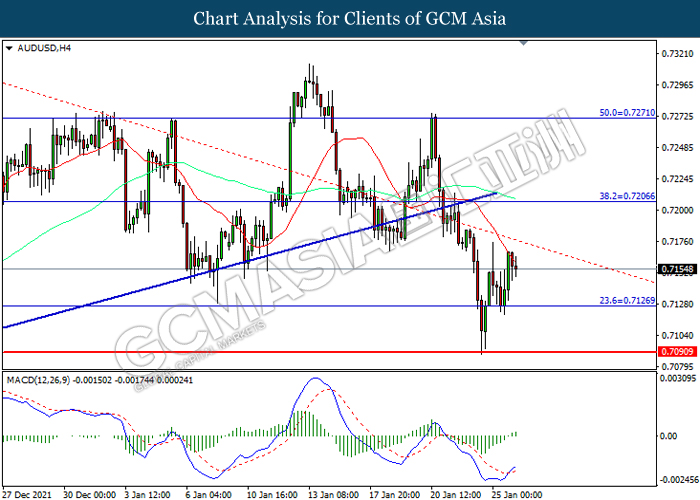Open the AUDUSD,H4 symbol dropdown arrow
This screenshot has height=500, width=700.
pos(9,48)
